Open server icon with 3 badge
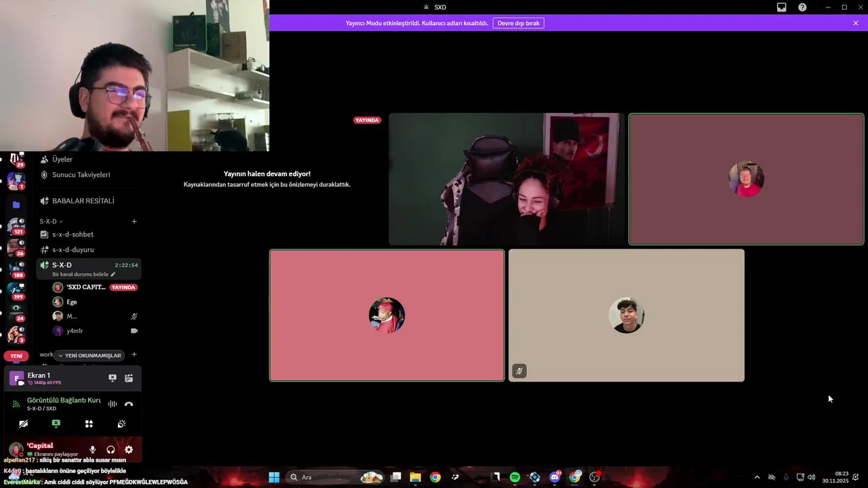 click(x=16, y=335)
